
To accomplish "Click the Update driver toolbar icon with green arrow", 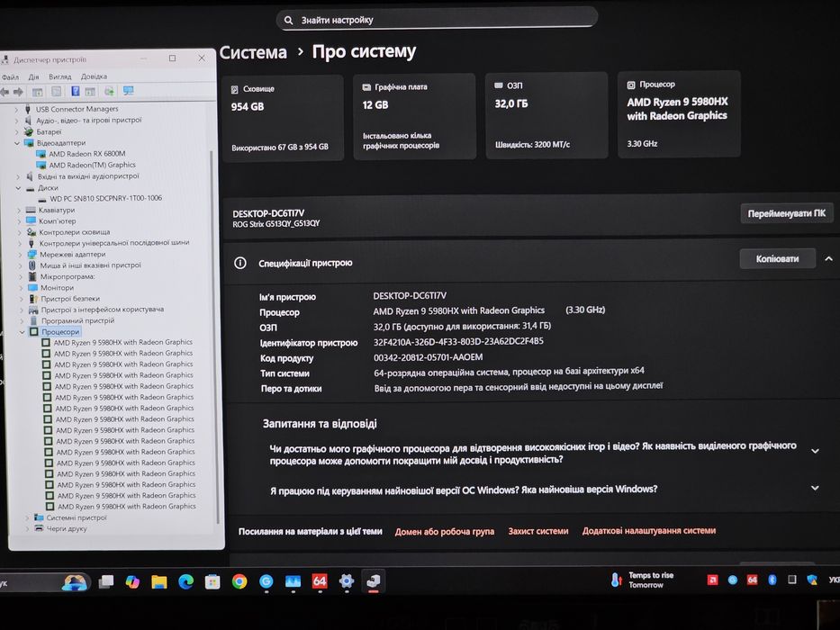I will coord(109,91).
